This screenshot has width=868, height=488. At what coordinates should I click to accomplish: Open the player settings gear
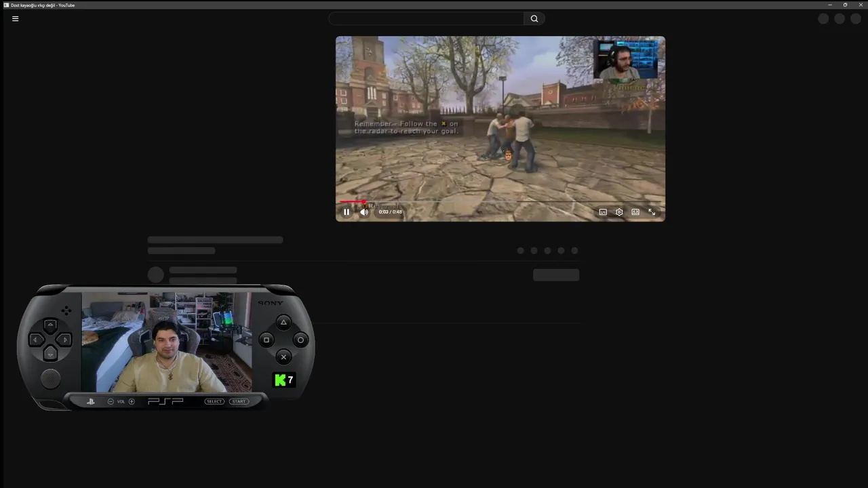point(619,212)
